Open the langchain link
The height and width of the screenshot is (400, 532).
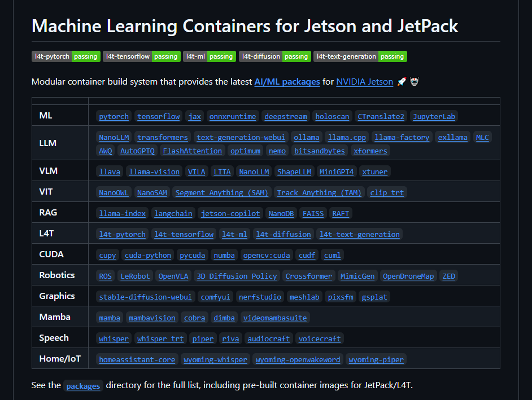click(x=173, y=214)
